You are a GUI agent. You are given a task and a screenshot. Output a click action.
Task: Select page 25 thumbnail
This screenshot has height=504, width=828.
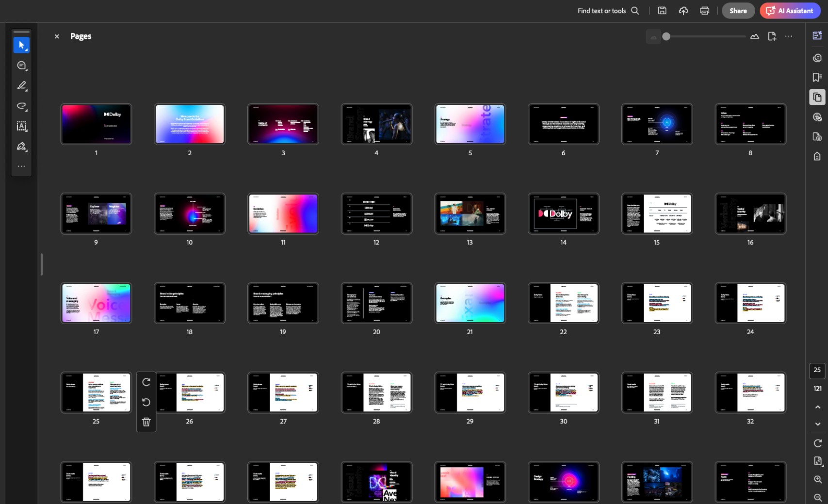pyautogui.click(x=96, y=392)
